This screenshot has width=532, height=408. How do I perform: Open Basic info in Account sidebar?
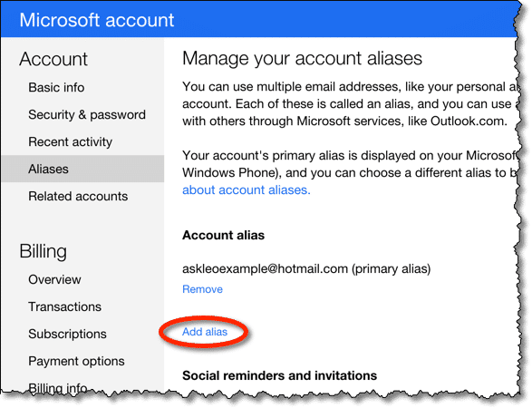coord(56,87)
